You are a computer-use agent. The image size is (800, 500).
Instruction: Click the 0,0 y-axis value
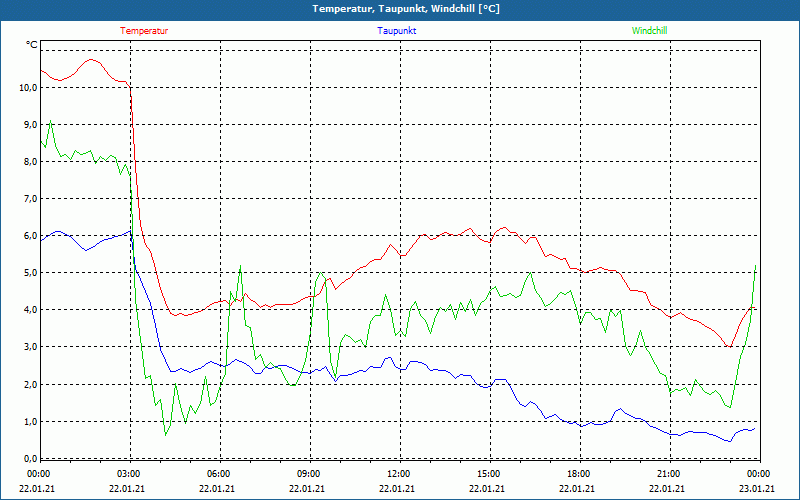(x=30, y=458)
